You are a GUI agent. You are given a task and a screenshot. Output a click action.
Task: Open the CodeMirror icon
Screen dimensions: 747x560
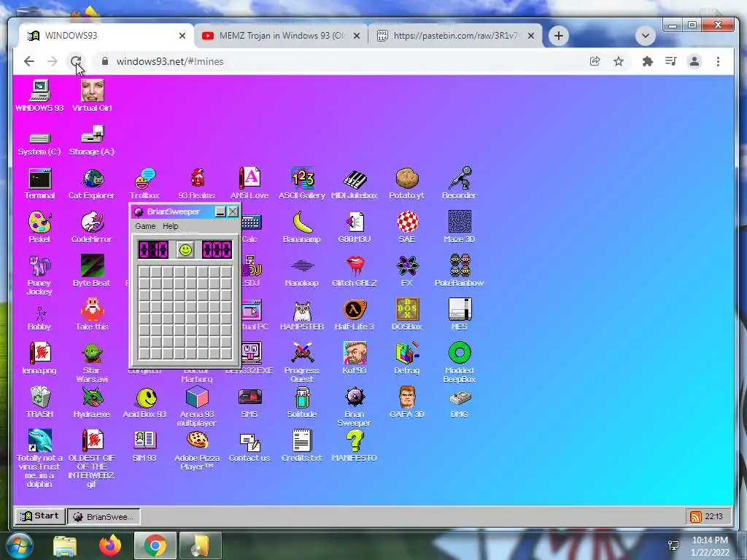coord(91,227)
